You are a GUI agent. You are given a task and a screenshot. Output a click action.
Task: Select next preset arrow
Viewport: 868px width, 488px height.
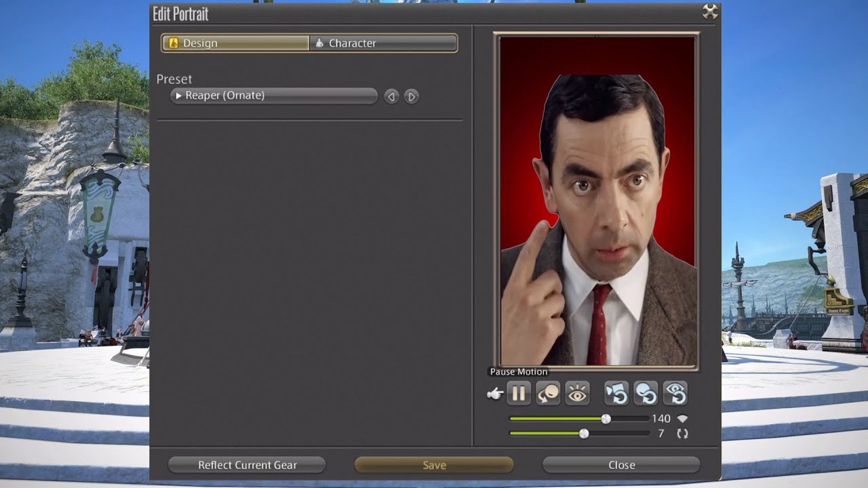click(x=411, y=96)
